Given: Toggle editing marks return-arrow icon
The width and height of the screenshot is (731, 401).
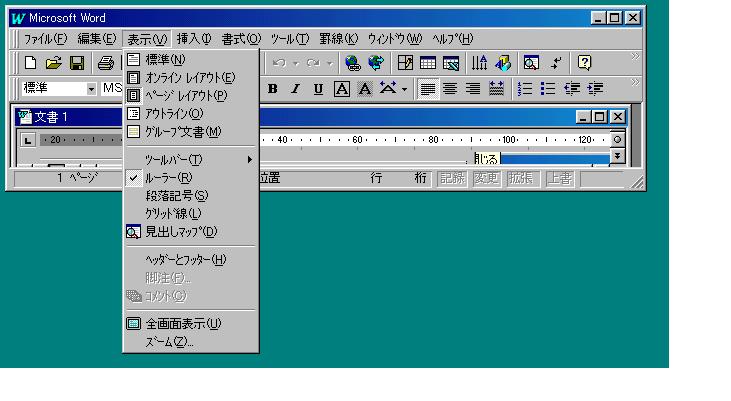Looking at the screenshot, I should pos(555,62).
